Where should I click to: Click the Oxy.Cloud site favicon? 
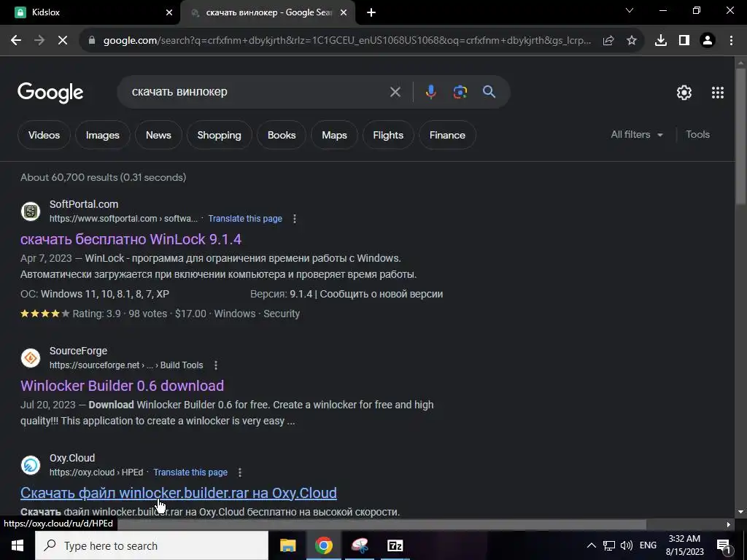click(x=31, y=464)
